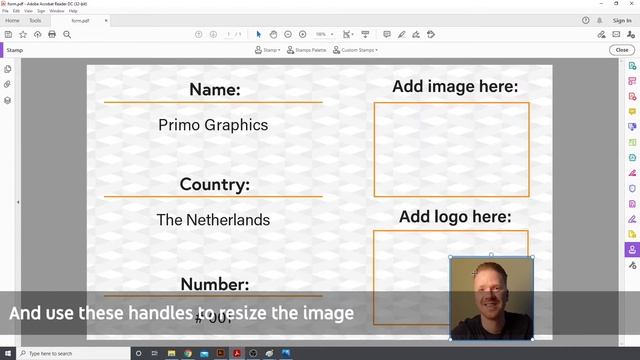Click the Find text magnifier icon
Image resolution: width=640 pixels, height=360 pixels.
67,35
